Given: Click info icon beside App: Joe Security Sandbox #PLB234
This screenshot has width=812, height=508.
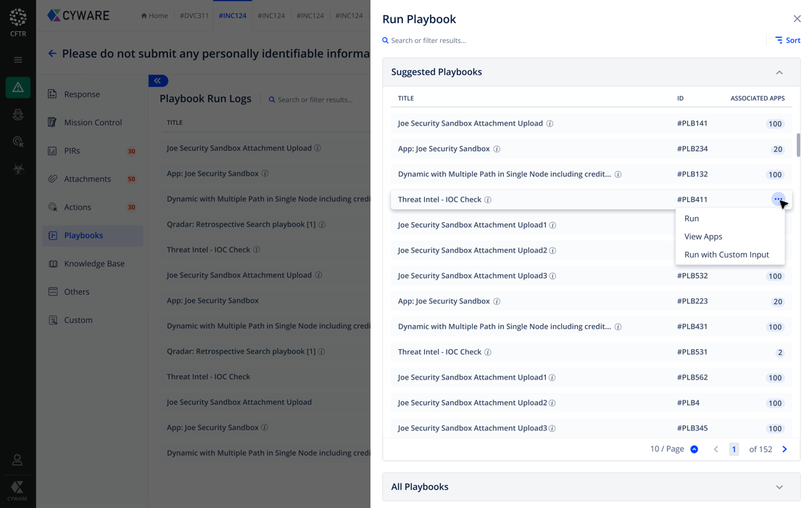Looking at the screenshot, I should click(x=497, y=149).
